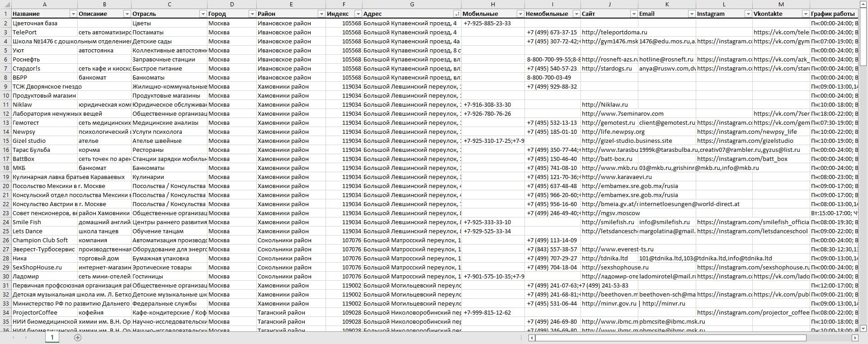Open the https://instagram.com/gizelstudio link
This screenshot has width=868, height=344.
[x=745, y=141]
